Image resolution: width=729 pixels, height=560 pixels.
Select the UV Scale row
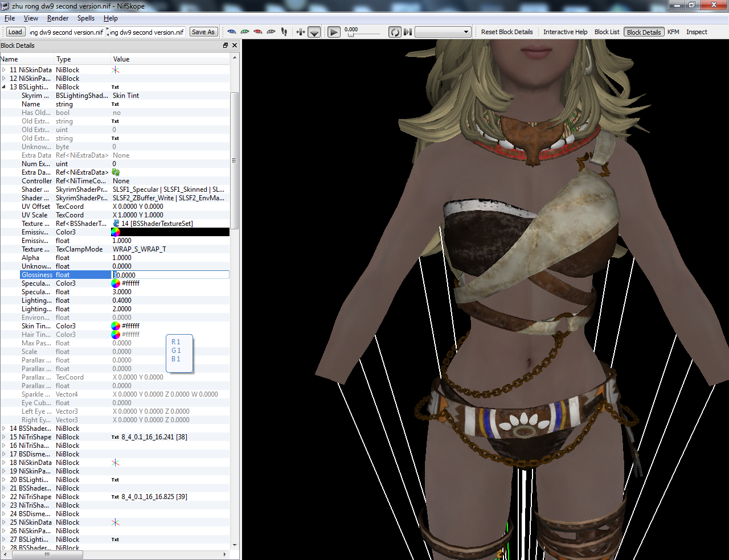[x=115, y=215]
